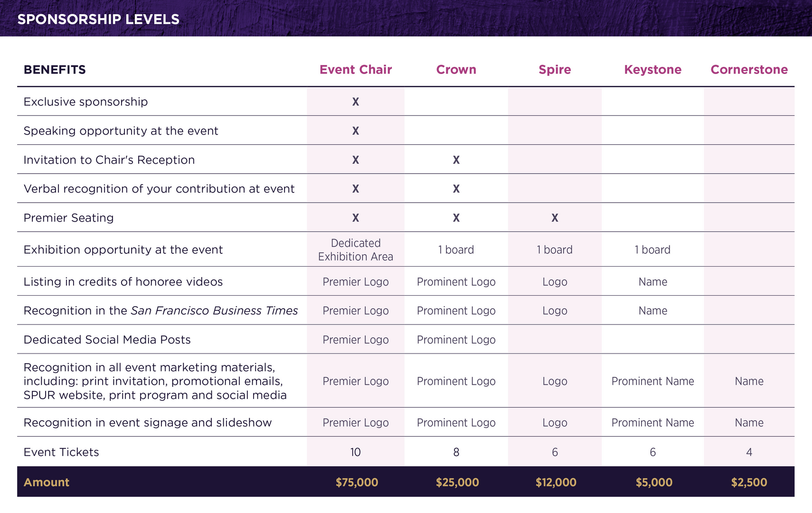The width and height of the screenshot is (812, 513).
Task: Click the Spire column heading
Action: point(555,70)
